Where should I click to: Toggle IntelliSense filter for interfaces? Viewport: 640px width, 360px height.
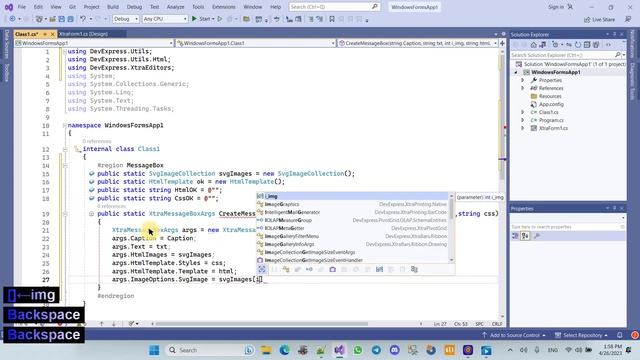(309, 269)
